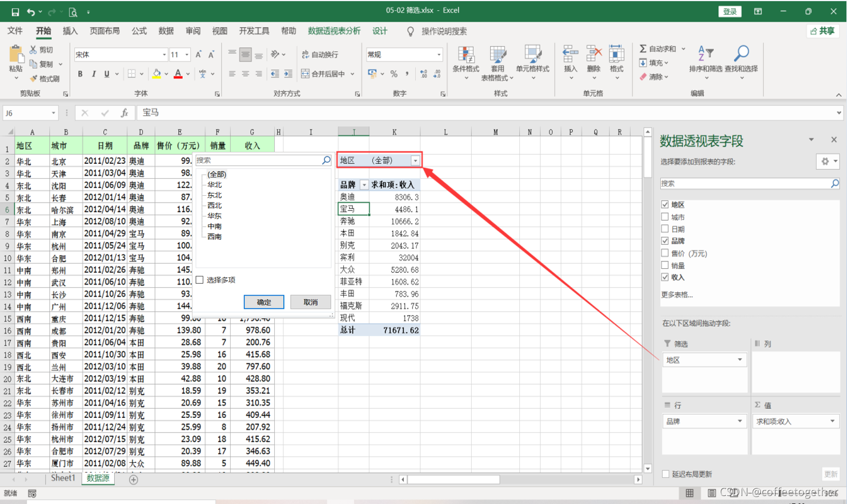Open the Sort and Filter icon
This screenshot has width=847, height=504.
[706, 54]
